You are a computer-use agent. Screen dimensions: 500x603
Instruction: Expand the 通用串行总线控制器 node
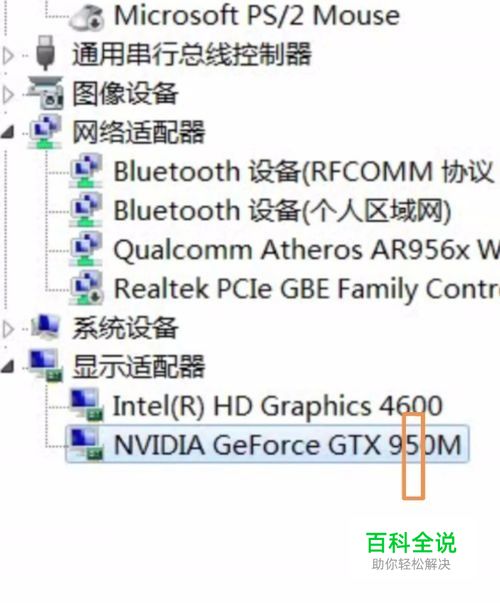(x=8, y=56)
